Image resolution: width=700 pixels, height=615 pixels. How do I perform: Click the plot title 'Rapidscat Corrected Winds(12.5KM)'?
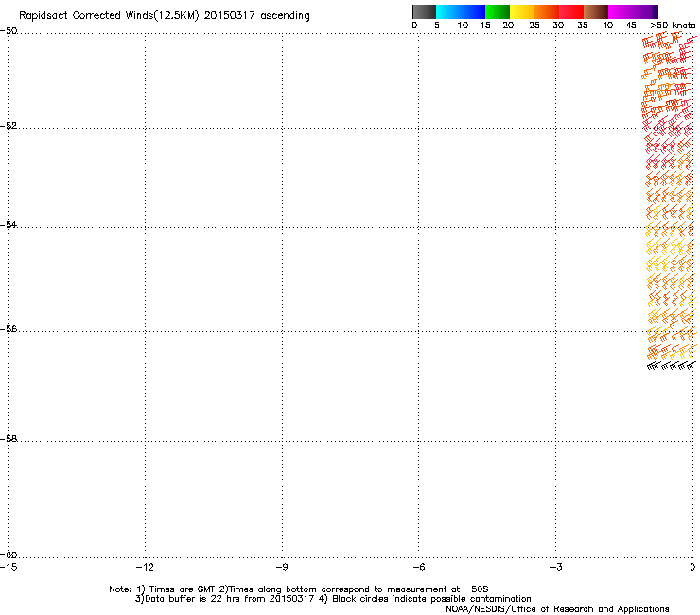(109, 16)
